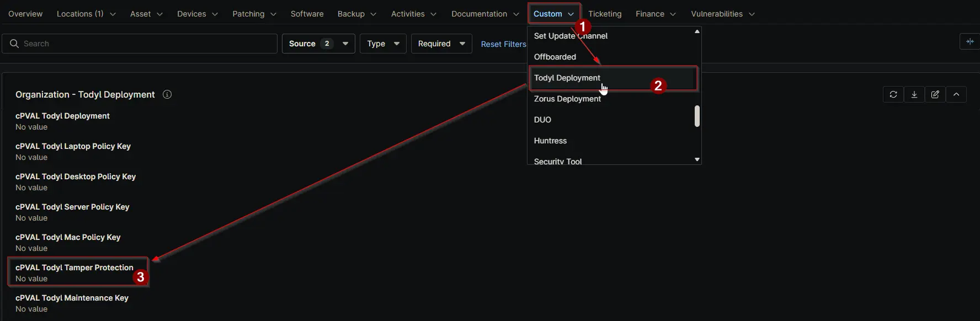Click the refresh icon in Todyl Deployment section
Screen dimensions: 980x321
click(893, 94)
